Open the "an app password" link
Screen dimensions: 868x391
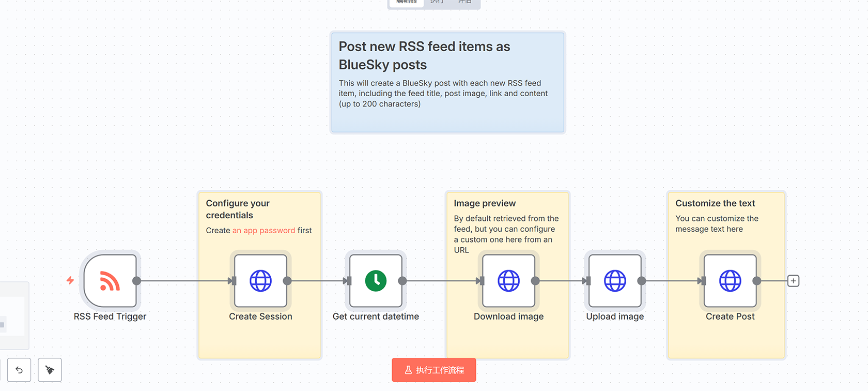263,231
